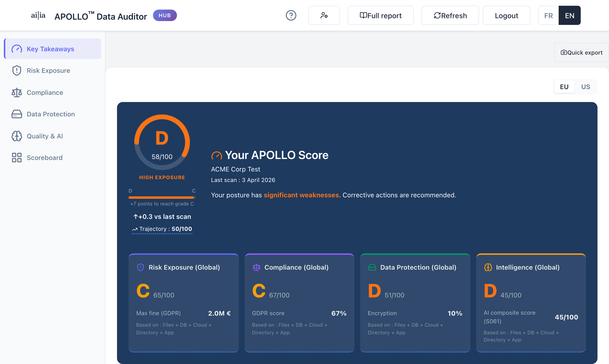Switch interface language to FR
This screenshot has width=609, height=364.
coord(548,15)
